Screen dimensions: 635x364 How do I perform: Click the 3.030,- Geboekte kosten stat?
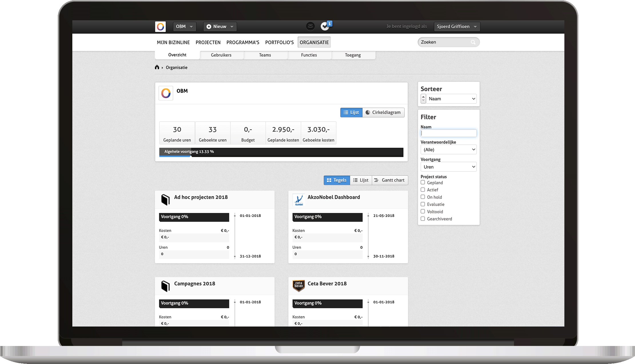(x=319, y=133)
